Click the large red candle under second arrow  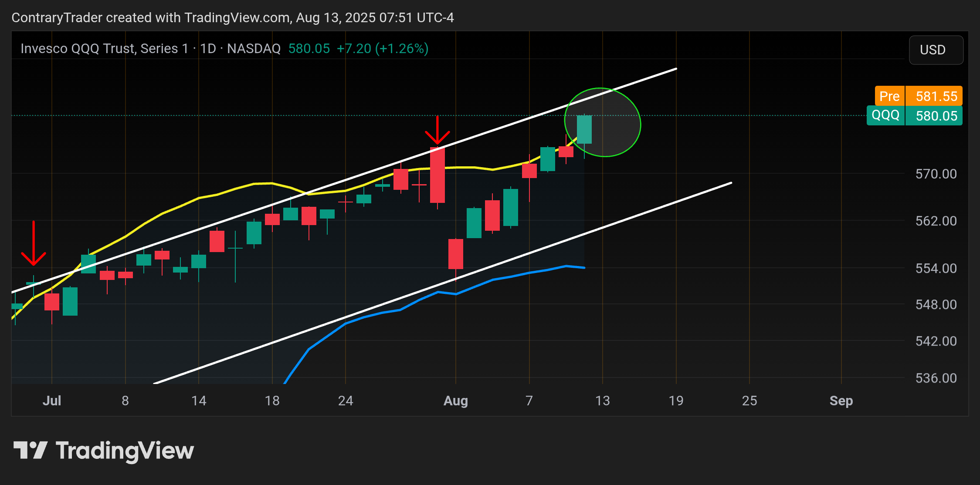click(437, 175)
